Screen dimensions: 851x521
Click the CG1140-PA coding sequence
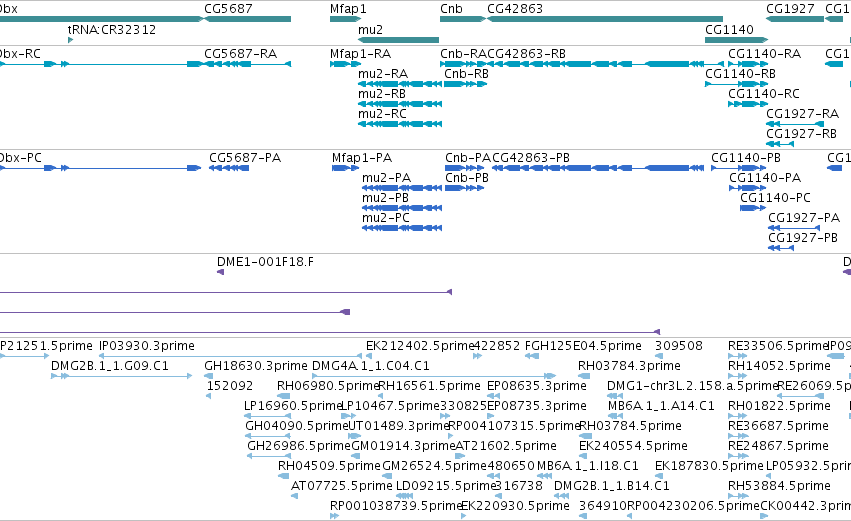(747, 188)
